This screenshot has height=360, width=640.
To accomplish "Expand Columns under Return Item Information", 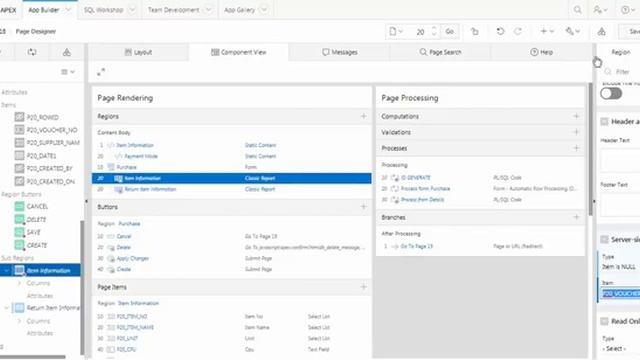I will [x=19, y=321].
